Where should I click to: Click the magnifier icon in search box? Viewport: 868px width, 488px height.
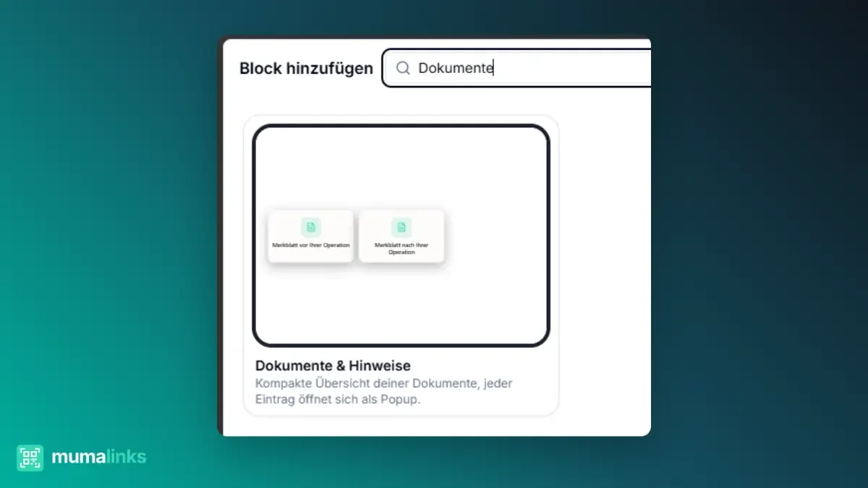404,68
